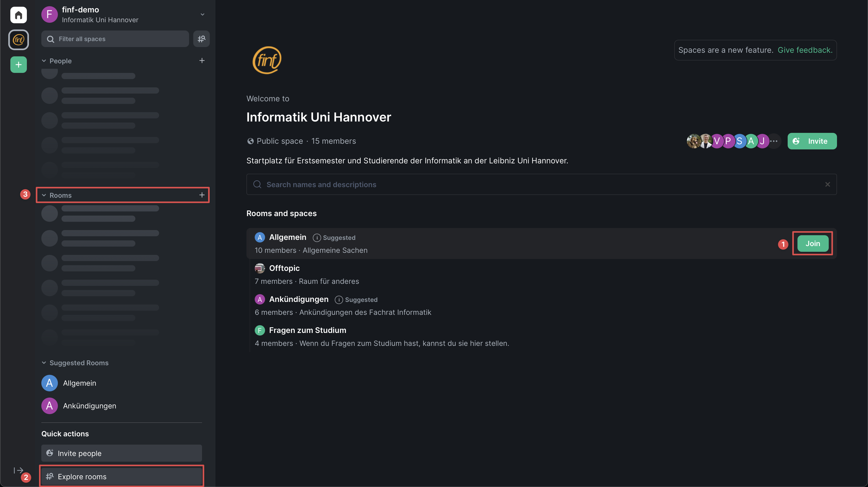Click the Allgemein A avatar in list

tap(260, 238)
